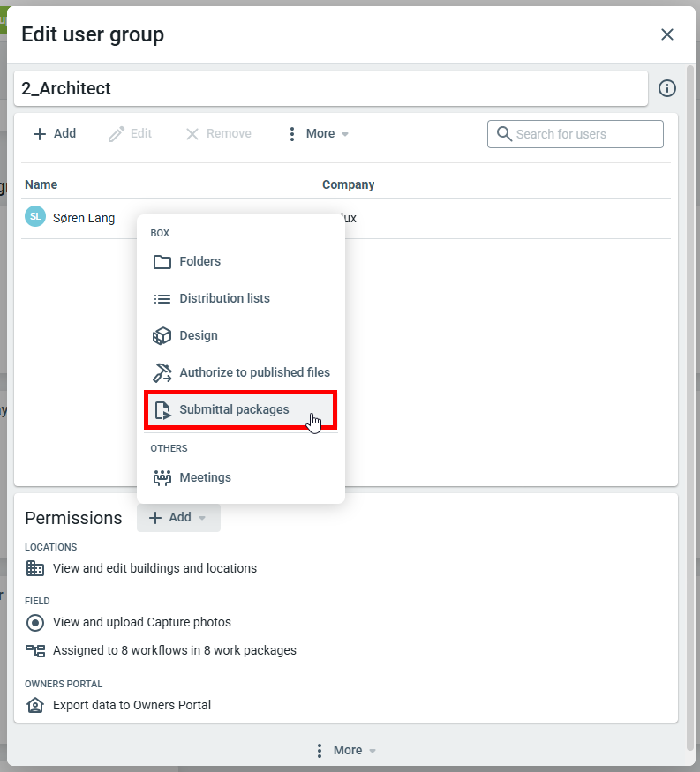Click the locations building icon

[35, 569]
